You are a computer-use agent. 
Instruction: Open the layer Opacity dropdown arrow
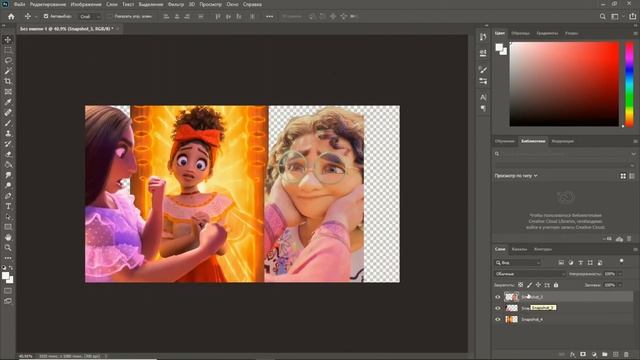click(620, 274)
